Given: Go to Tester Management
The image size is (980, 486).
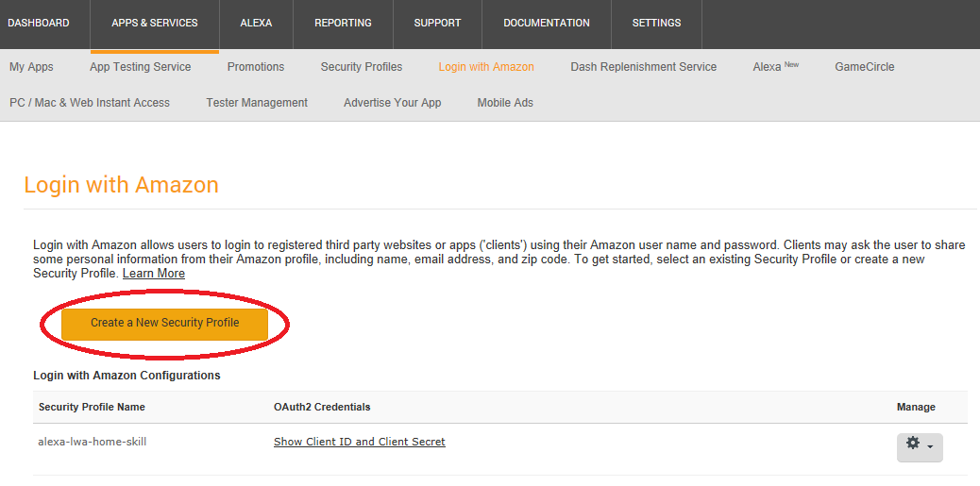Looking at the screenshot, I should (x=257, y=103).
